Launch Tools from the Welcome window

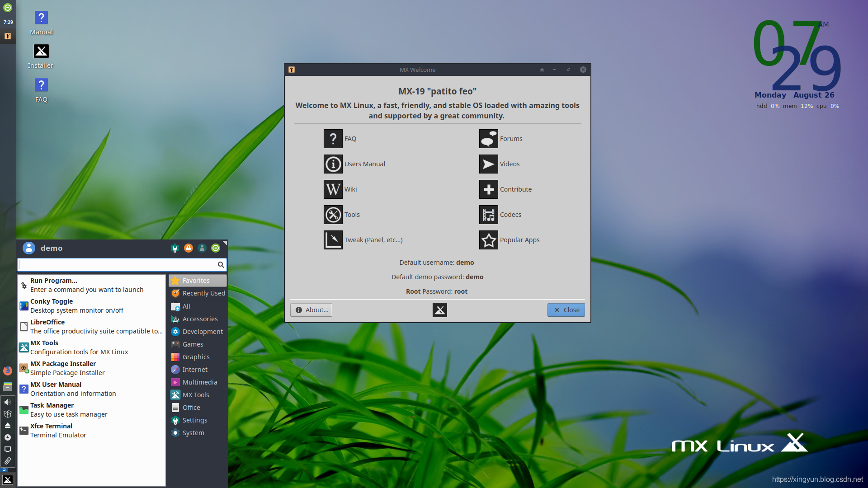333,215
